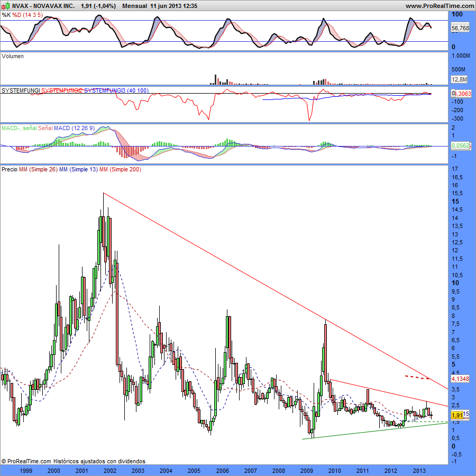Click the SYSTEMFUNGI3 (40 100) label
Screen dimensions: 476x476
[116, 90]
